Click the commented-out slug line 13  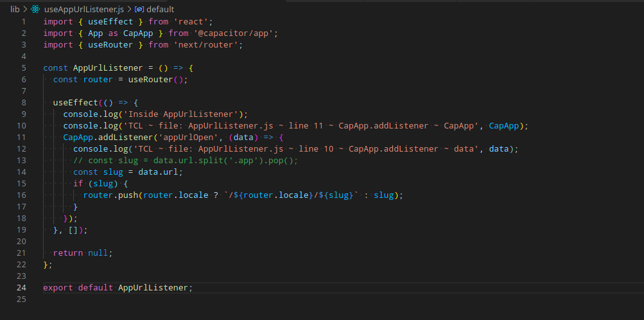pyautogui.click(x=186, y=160)
